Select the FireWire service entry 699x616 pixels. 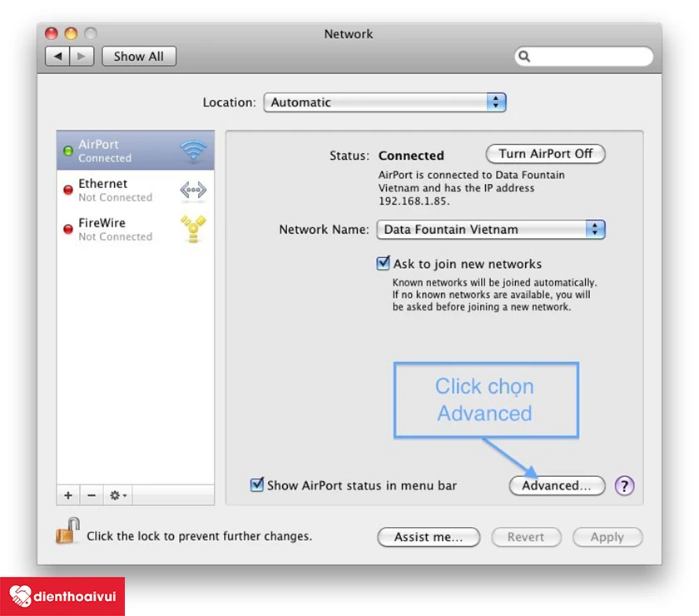(135, 229)
